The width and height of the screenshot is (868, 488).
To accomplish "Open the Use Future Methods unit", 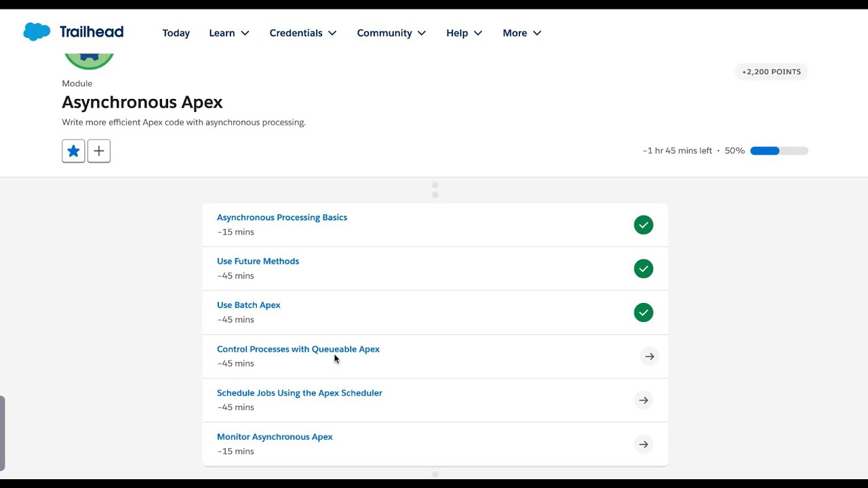I will [258, 261].
